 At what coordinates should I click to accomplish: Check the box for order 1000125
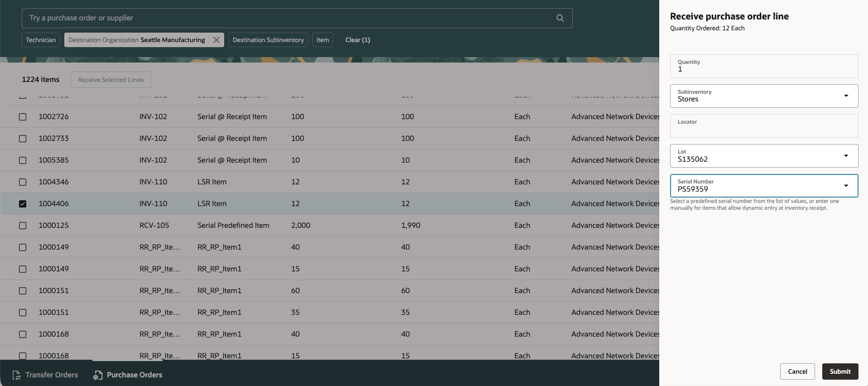click(x=23, y=226)
